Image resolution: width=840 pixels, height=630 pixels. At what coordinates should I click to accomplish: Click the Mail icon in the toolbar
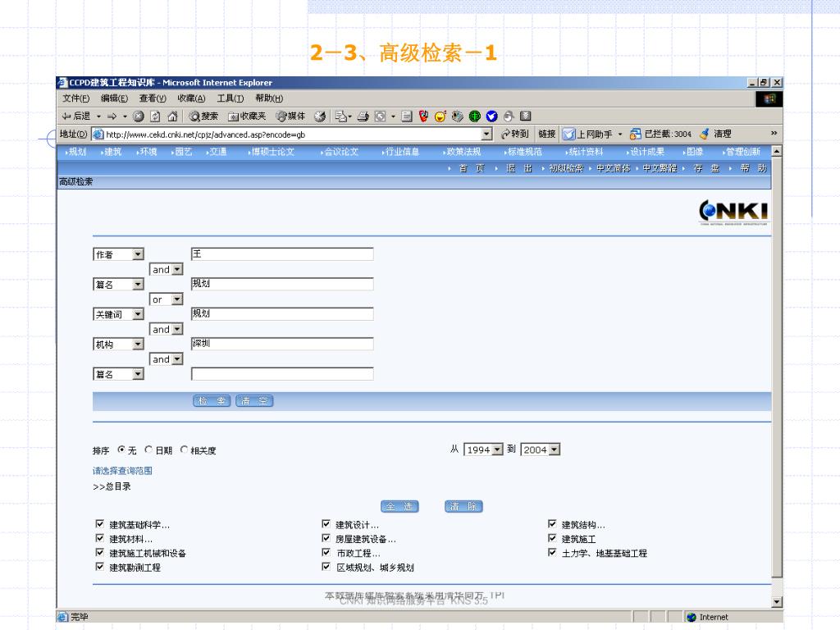[342, 116]
